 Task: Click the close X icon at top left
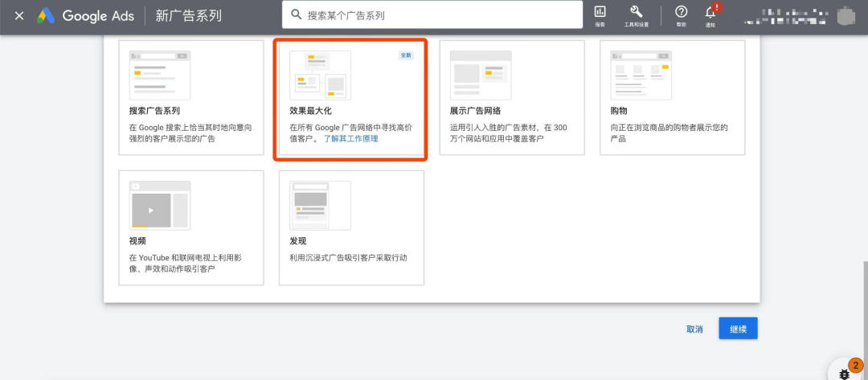tap(19, 16)
